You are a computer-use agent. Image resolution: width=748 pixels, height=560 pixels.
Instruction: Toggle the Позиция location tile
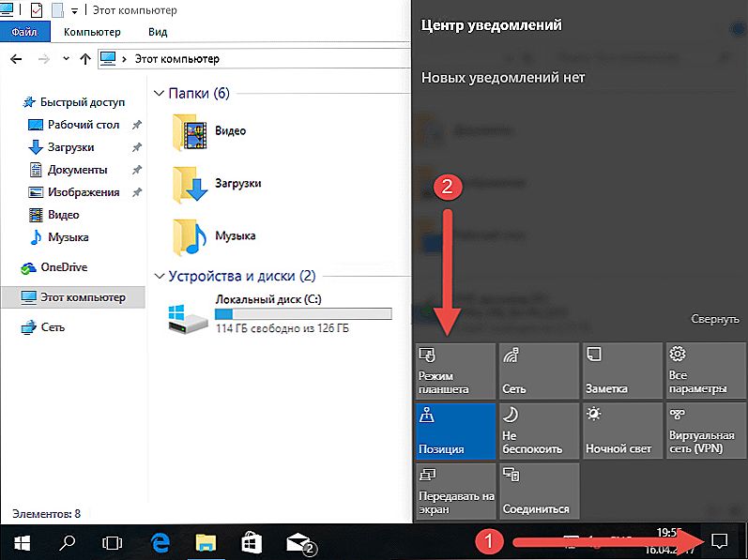pyautogui.click(x=454, y=431)
